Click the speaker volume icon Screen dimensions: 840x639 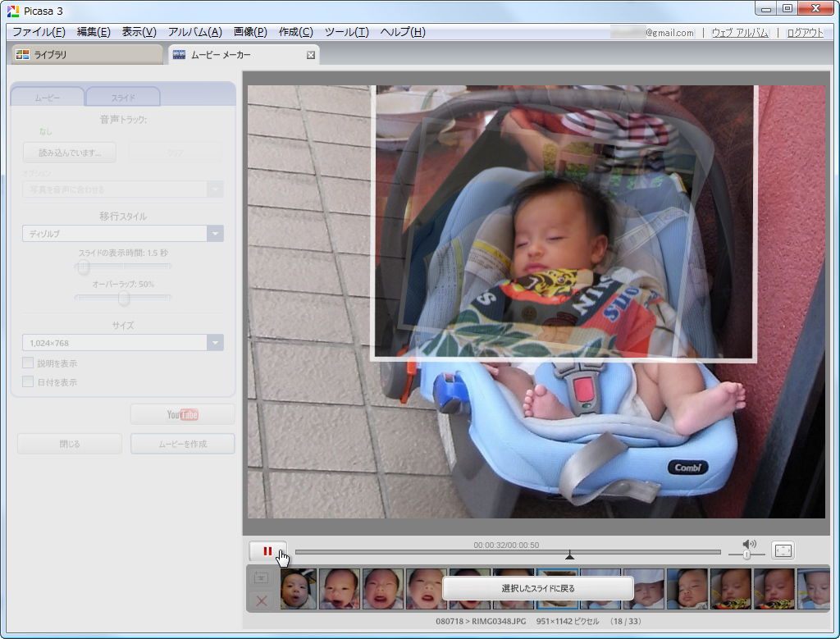(749, 544)
